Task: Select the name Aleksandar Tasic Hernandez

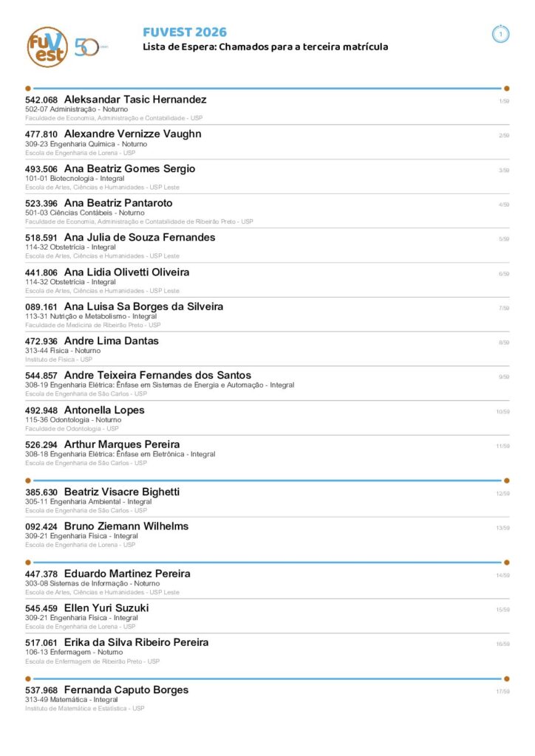Action: [135, 100]
